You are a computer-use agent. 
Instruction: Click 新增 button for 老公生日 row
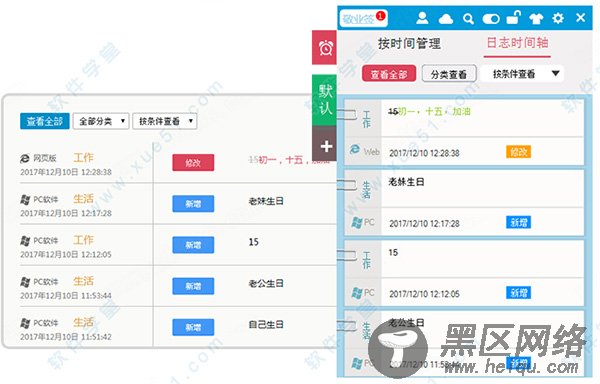(193, 286)
